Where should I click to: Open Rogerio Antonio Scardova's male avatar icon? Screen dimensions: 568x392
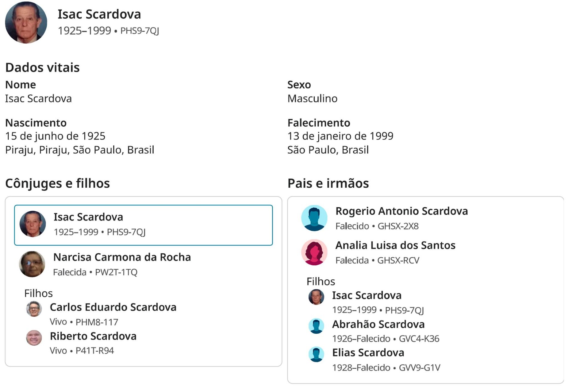pyautogui.click(x=314, y=218)
